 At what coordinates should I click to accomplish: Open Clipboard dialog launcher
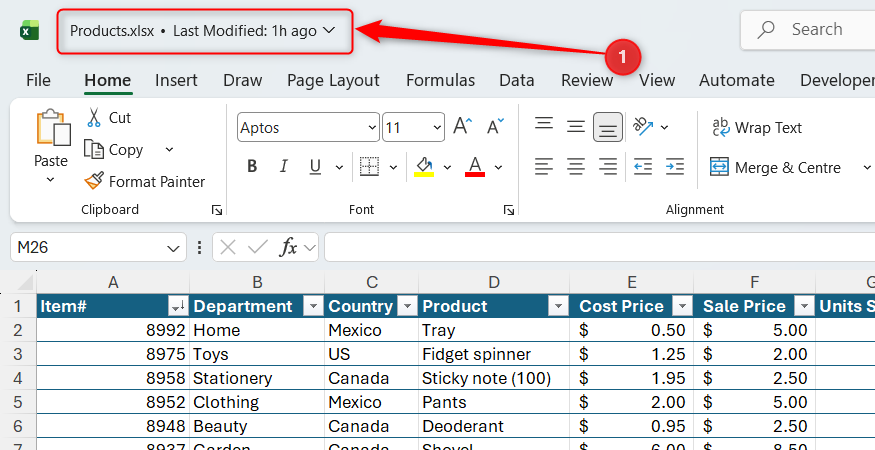coord(217,210)
